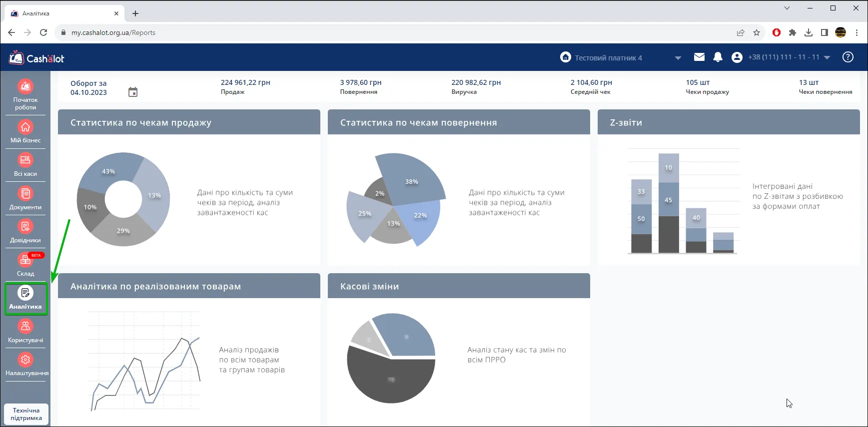Open the calendar date picker for Оборот
The image size is (868, 427).
[x=132, y=92]
